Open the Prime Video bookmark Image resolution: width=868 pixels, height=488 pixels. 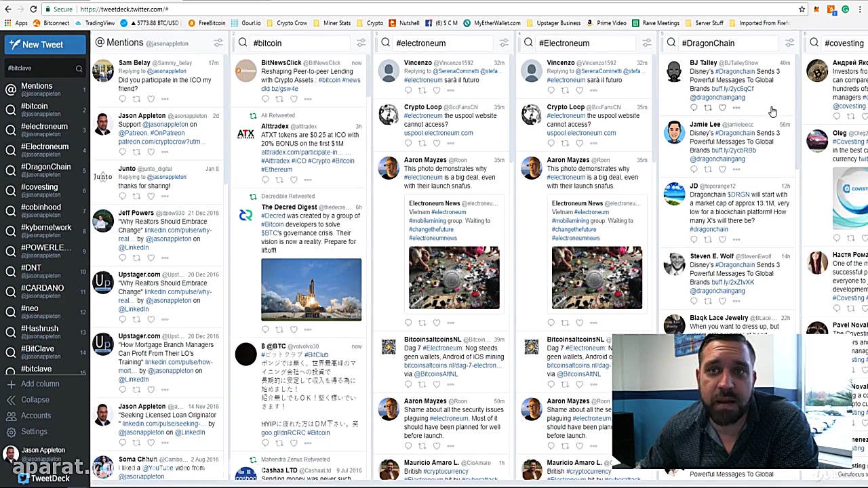tap(606, 23)
